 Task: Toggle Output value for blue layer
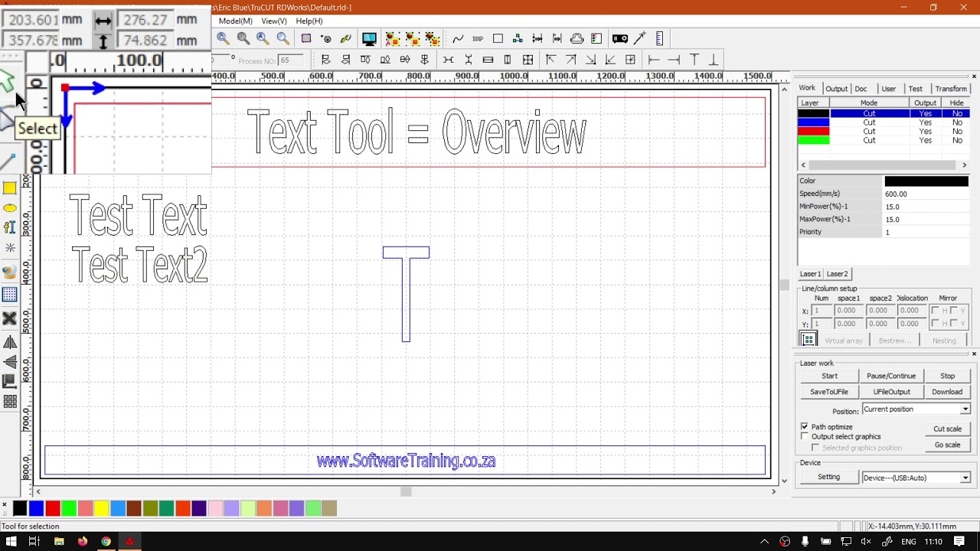(x=925, y=122)
